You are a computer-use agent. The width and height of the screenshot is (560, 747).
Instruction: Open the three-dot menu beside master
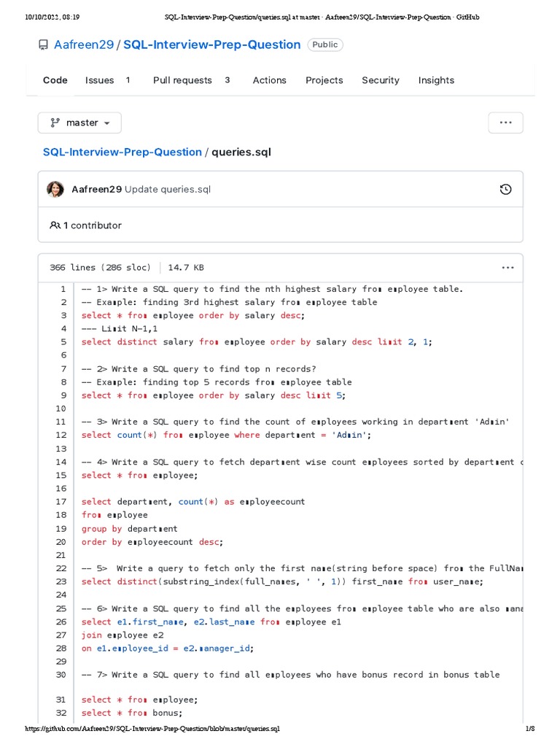pyautogui.click(x=505, y=123)
